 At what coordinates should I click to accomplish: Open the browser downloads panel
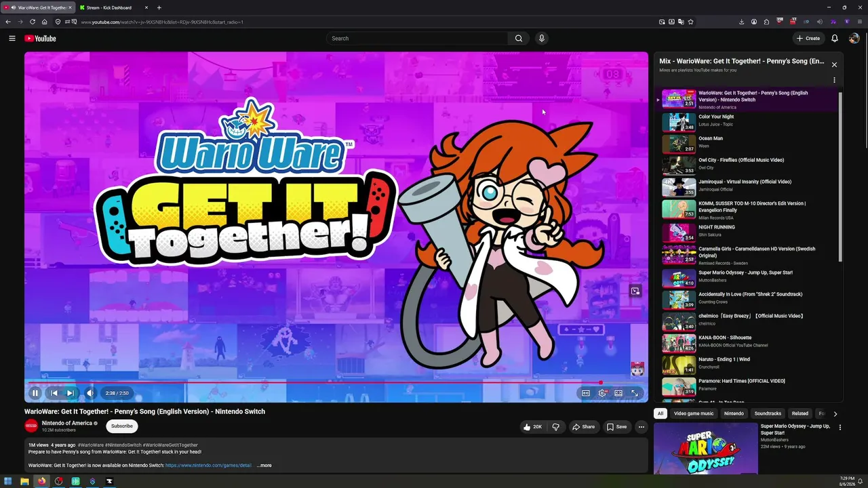coord(741,22)
